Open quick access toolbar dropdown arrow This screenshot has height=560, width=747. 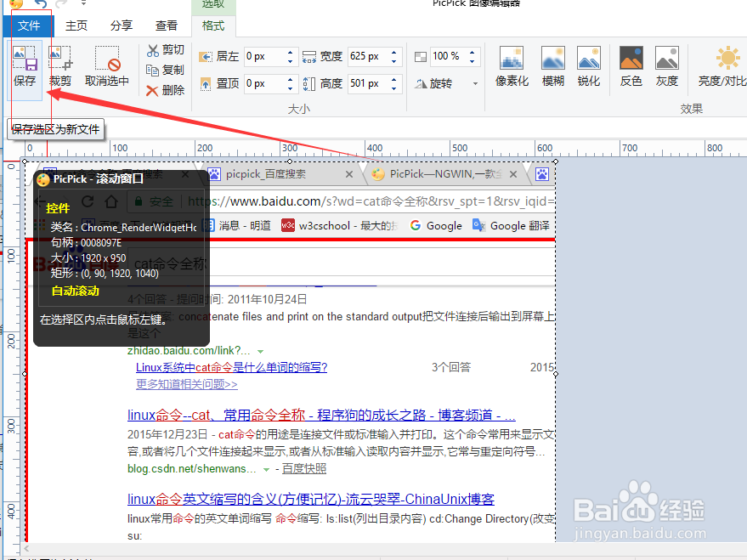point(83,3)
